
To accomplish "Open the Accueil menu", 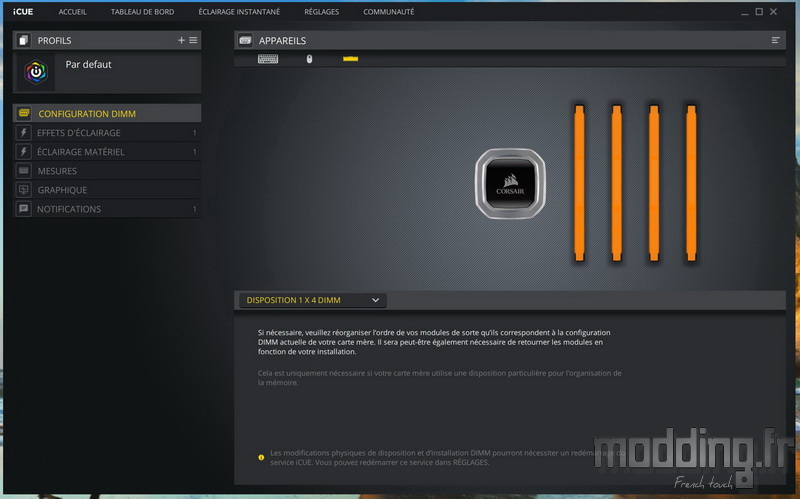I will (x=72, y=12).
